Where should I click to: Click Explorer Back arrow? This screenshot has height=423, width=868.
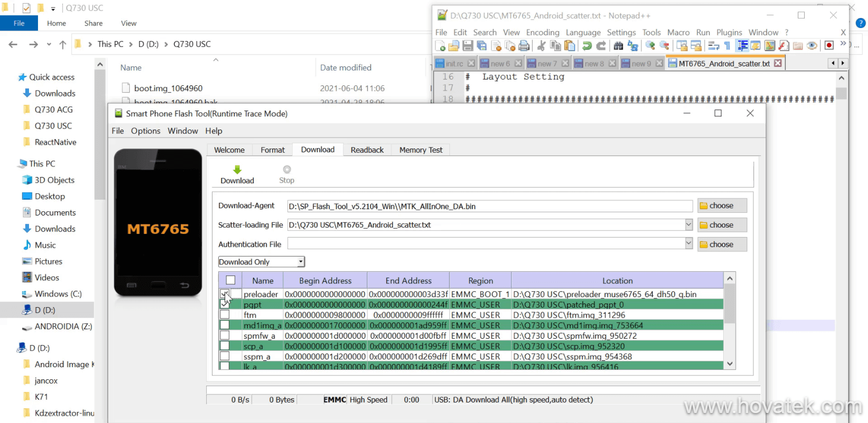click(13, 44)
